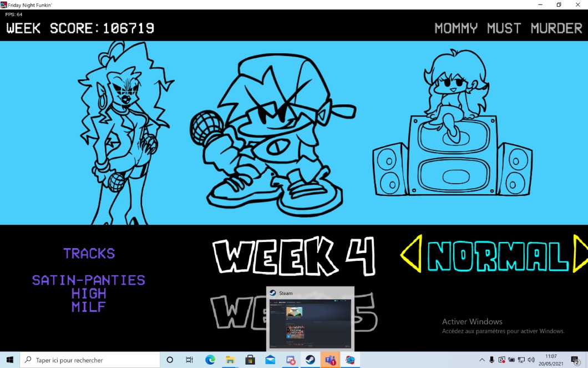
Task: Click the Cortana circle icon
Action: click(170, 360)
